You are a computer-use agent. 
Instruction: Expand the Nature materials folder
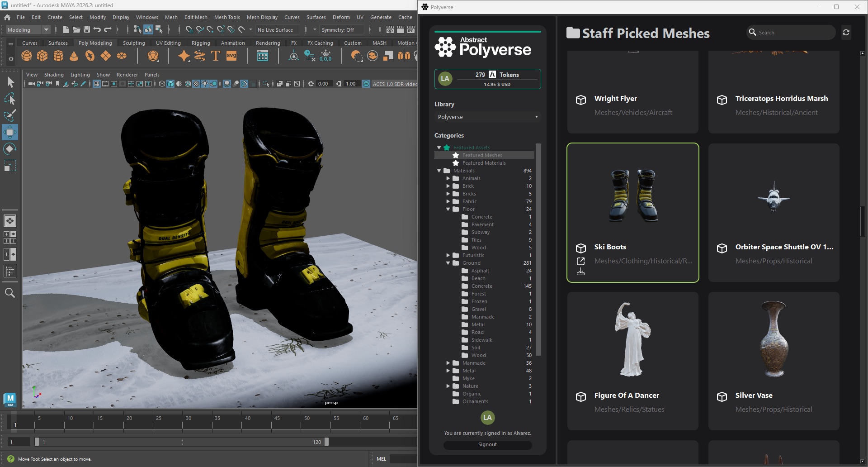coord(448,386)
